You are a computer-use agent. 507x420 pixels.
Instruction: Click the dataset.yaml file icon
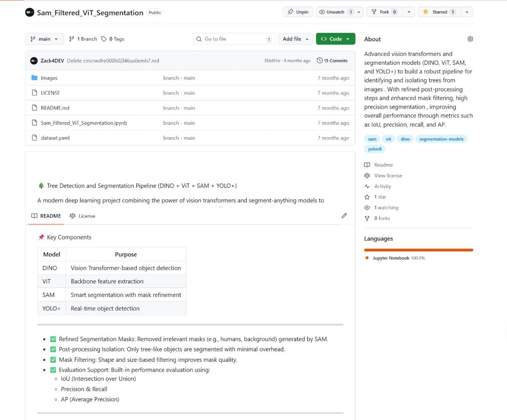pyautogui.click(x=35, y=137)
